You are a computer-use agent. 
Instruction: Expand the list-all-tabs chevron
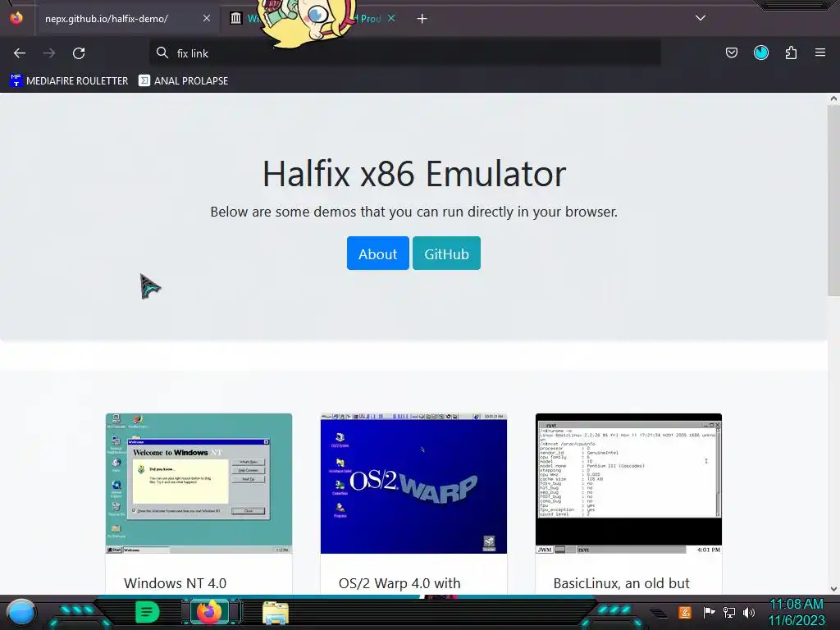click(x=701, y=18)
